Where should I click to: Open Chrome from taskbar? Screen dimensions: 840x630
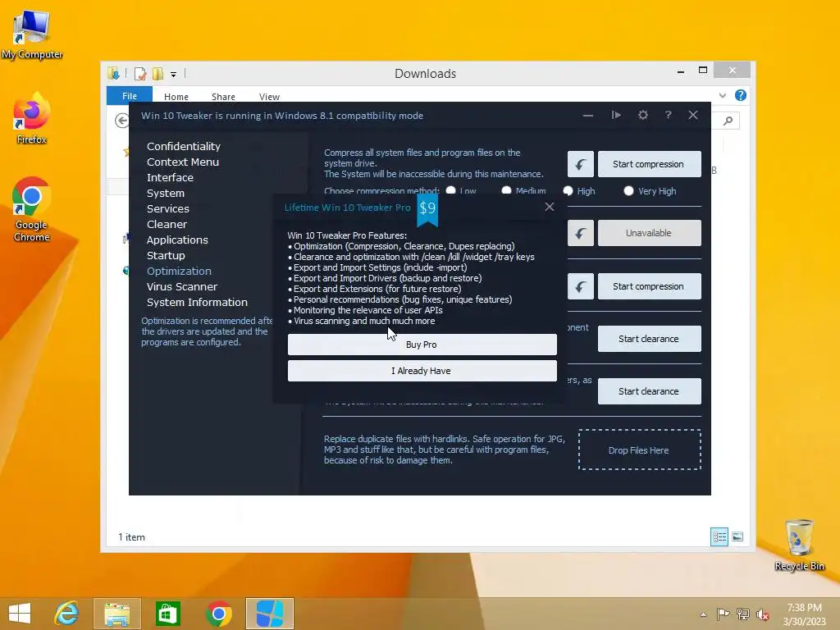[x=218, y=614]
